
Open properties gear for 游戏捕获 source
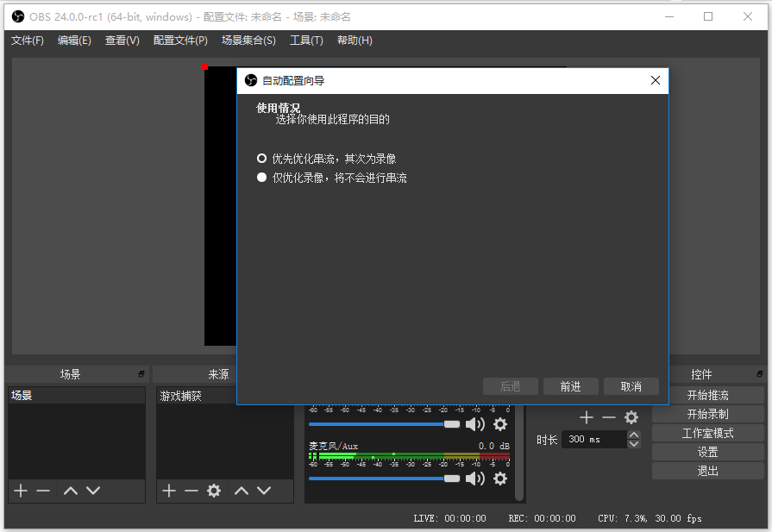214,491
